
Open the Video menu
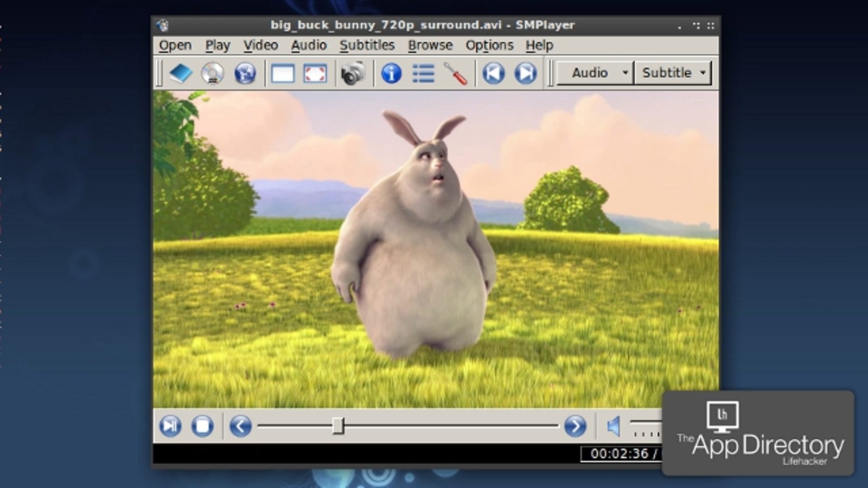(x=260, y=45)
